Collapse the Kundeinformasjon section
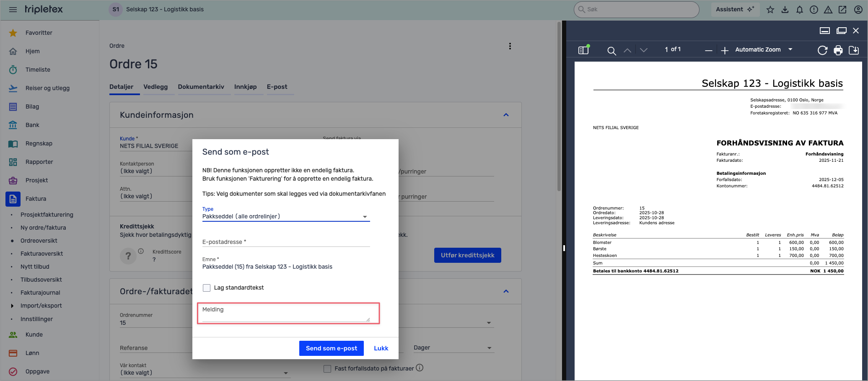868x381 pixels. [x=506, y=115]
